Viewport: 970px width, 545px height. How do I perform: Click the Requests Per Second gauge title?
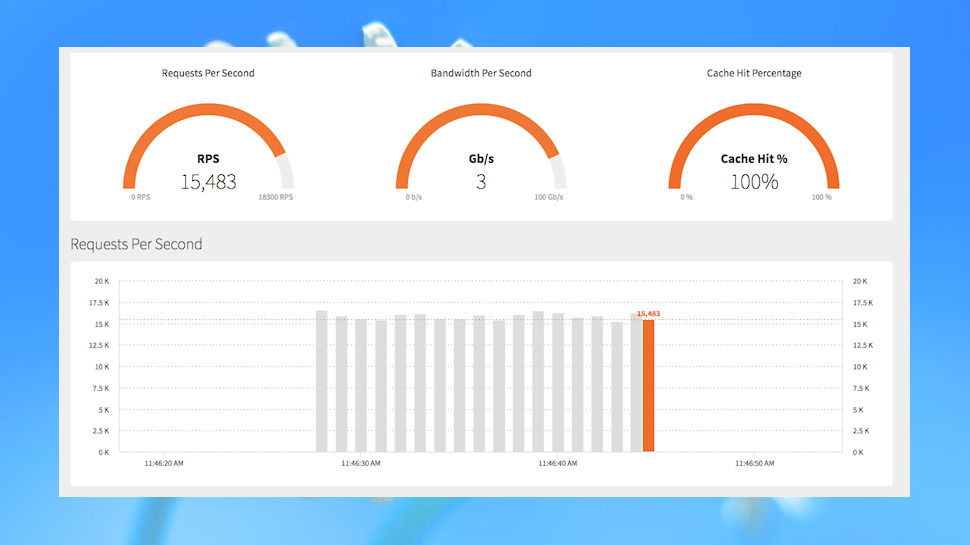[208, 73]
